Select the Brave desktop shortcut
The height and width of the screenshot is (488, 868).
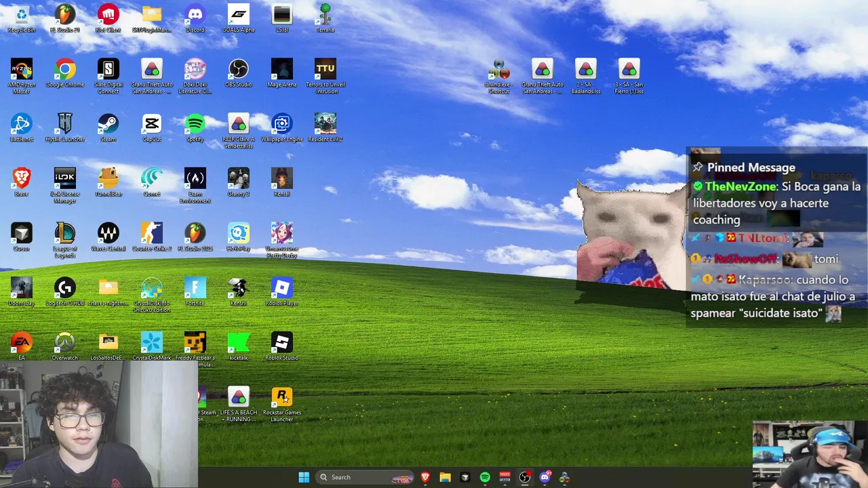click(x=22, y=182)
